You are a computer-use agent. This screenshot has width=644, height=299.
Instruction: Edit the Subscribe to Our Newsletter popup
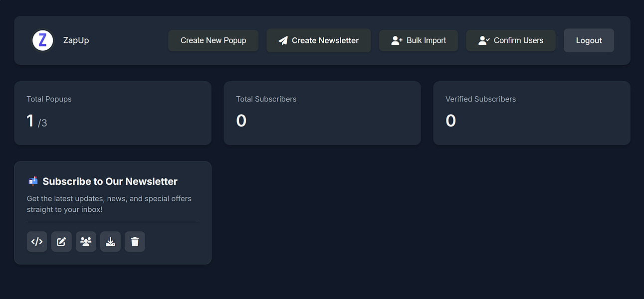pos(61,242)
